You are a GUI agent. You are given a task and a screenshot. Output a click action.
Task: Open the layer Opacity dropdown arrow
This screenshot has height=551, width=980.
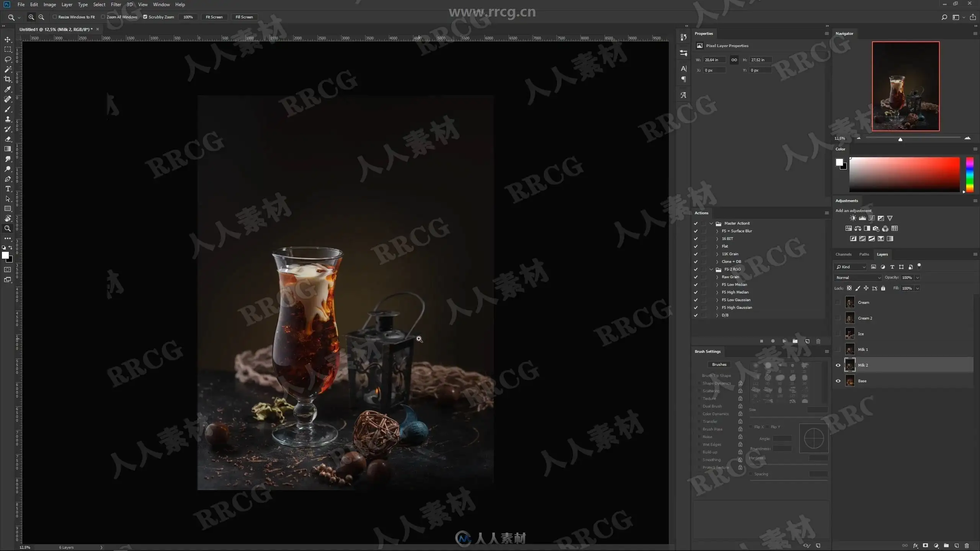[x=918, y=277]
